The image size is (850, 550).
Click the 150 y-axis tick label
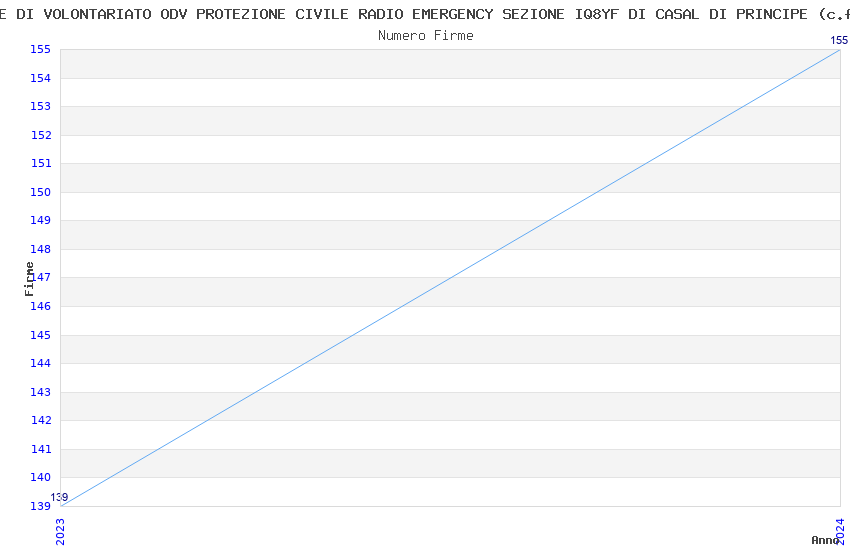click(x=41, y=192)
